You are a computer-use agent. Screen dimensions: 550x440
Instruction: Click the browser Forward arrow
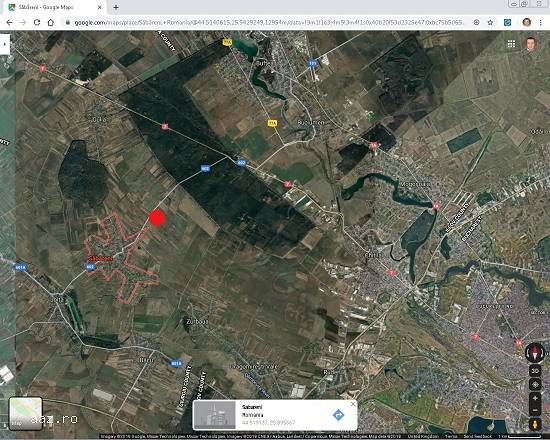click(23, 22)
